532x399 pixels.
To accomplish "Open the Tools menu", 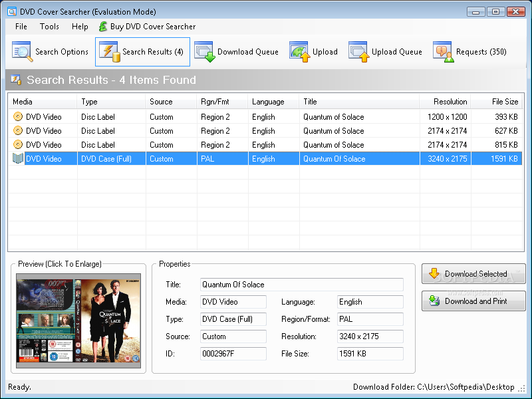I will coord(49,27).
